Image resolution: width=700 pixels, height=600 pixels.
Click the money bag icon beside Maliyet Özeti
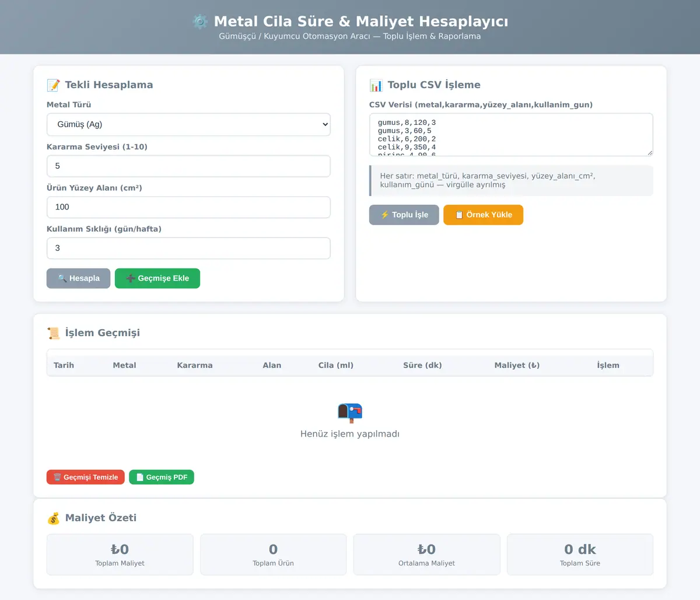53,518
